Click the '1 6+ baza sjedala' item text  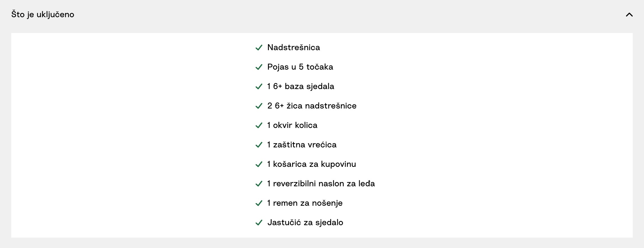click(301, 86)
